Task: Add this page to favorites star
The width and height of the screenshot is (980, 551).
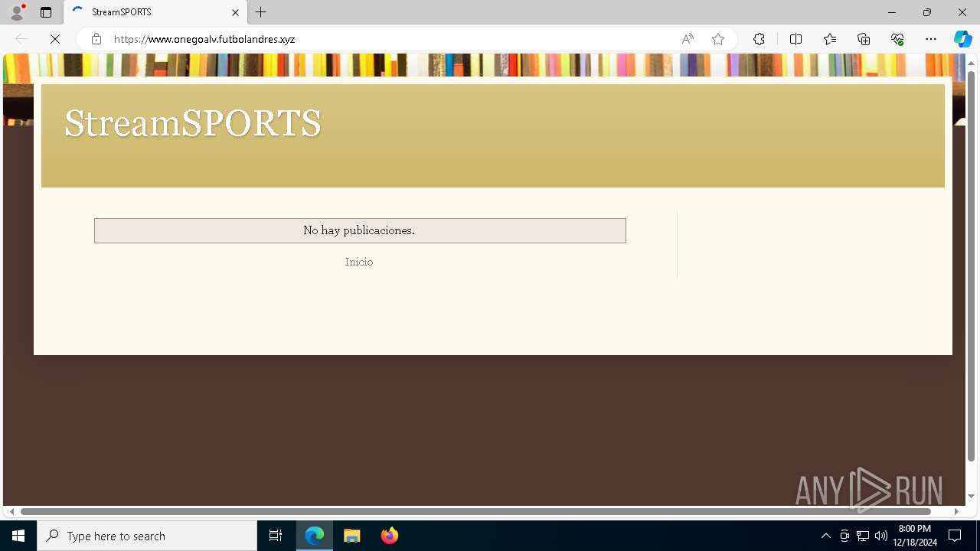Action: 718,39
